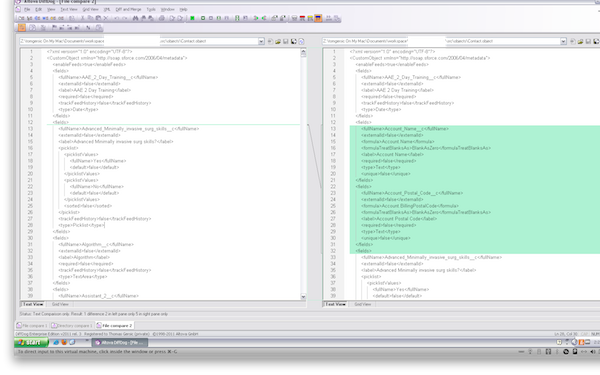Viewport: 600px width, 375px height.
Task: Launch Firefox from quick launch bar
Action: click(64, 342)
